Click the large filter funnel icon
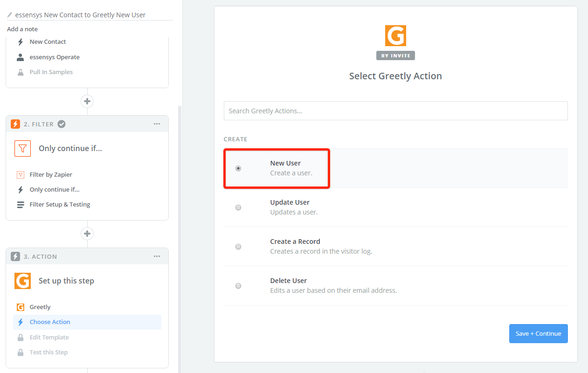This screenshot has height=373, width=588. tap(22, 149)
